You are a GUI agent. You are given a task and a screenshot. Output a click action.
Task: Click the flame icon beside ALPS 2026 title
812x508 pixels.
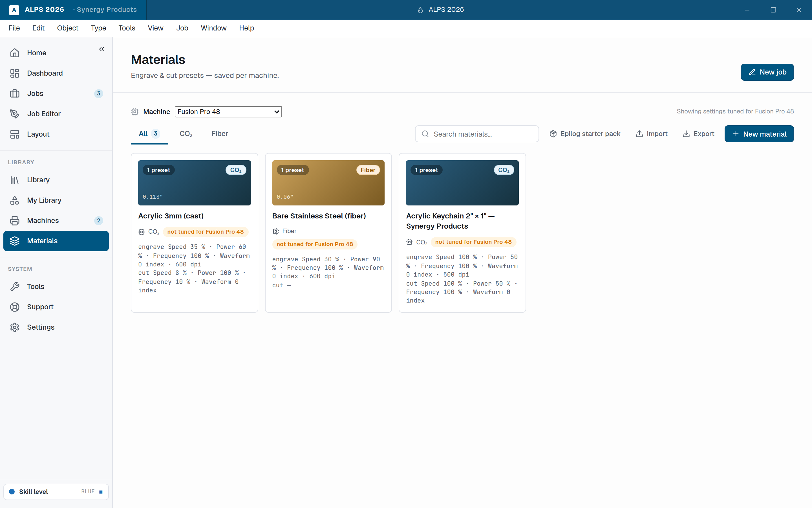[x=420, y=10]
